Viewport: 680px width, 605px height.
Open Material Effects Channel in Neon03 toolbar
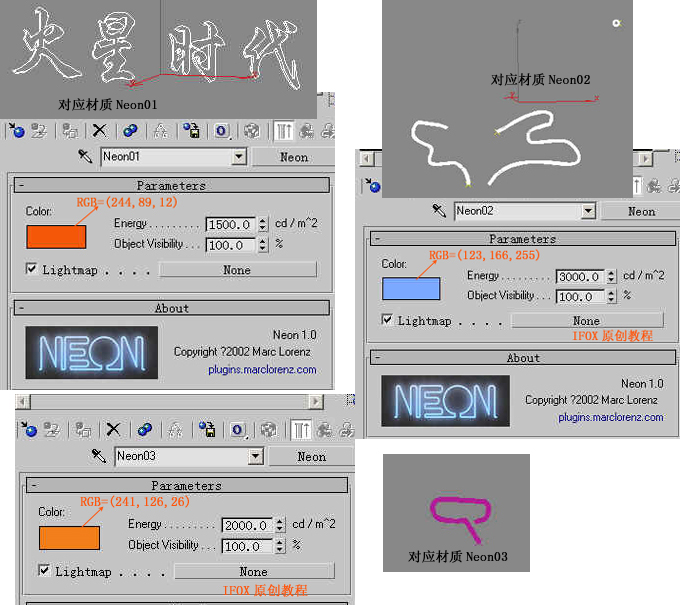click(x=238, y=429)
